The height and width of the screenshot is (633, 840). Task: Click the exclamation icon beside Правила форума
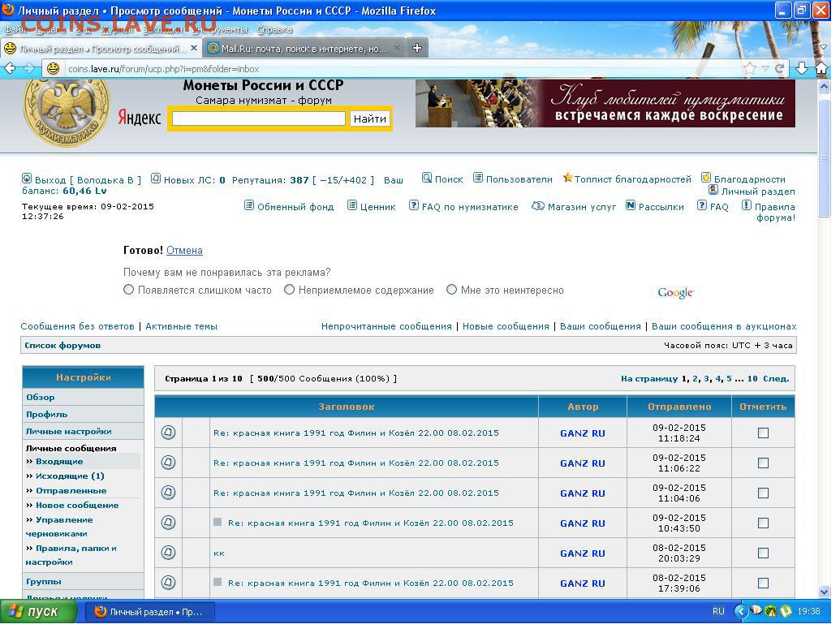tap(746, 205)
